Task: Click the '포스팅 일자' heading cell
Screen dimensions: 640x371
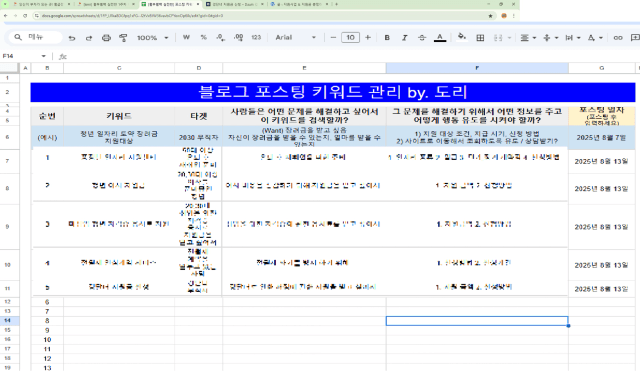Action: click(x=602, y=116)
